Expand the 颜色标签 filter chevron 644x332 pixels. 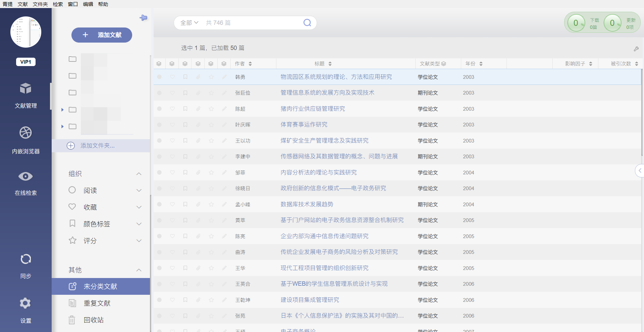(x=139, y=224)
